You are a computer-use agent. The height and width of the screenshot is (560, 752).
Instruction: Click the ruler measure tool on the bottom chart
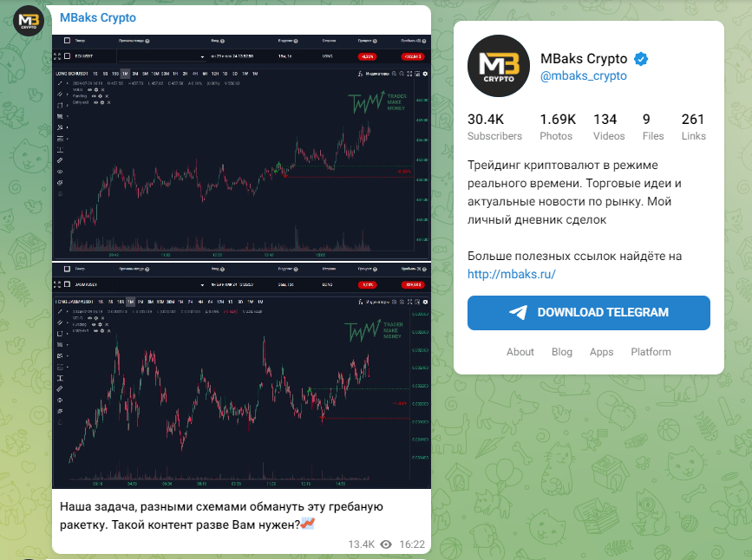(60, 389)
